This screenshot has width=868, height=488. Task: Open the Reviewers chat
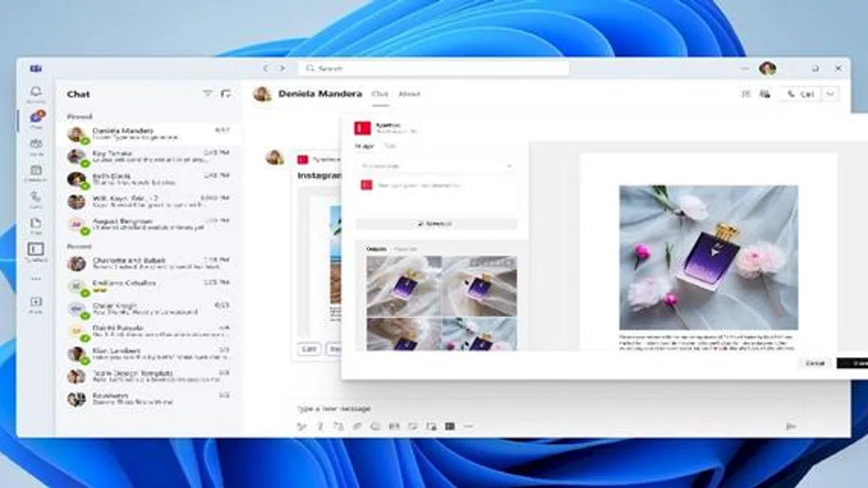[x=148, y=398]
